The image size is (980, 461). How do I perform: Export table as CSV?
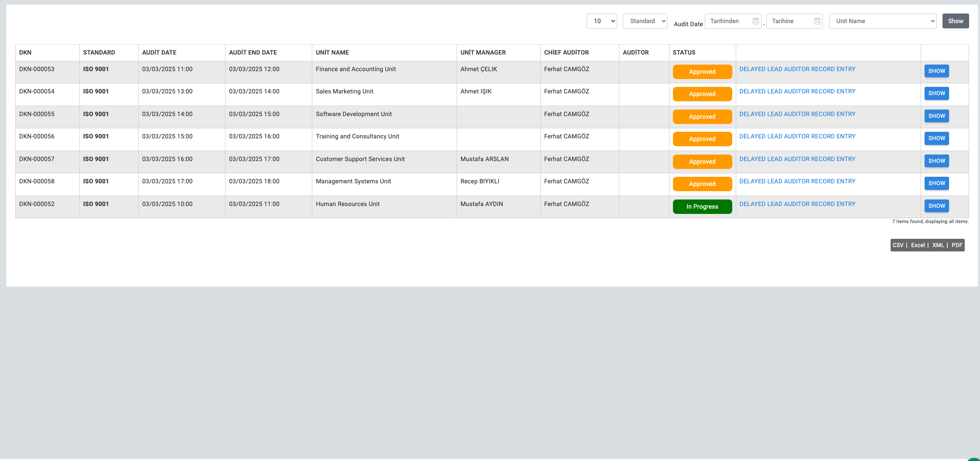[898, 245]
